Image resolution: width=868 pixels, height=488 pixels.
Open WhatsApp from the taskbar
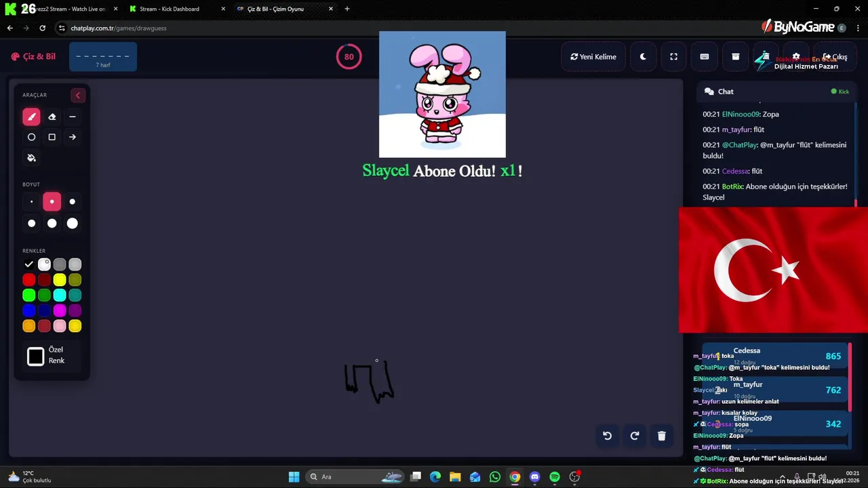coord(495,476)
